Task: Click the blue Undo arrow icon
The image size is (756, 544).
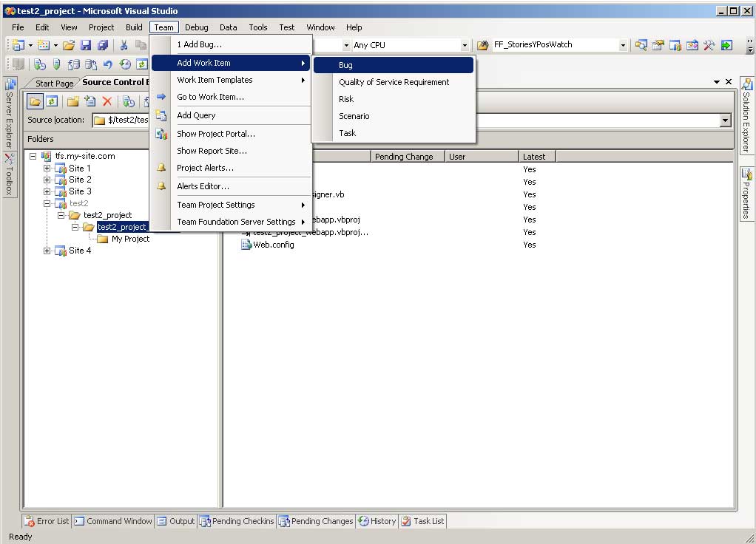Action: (x=108, y=64)
